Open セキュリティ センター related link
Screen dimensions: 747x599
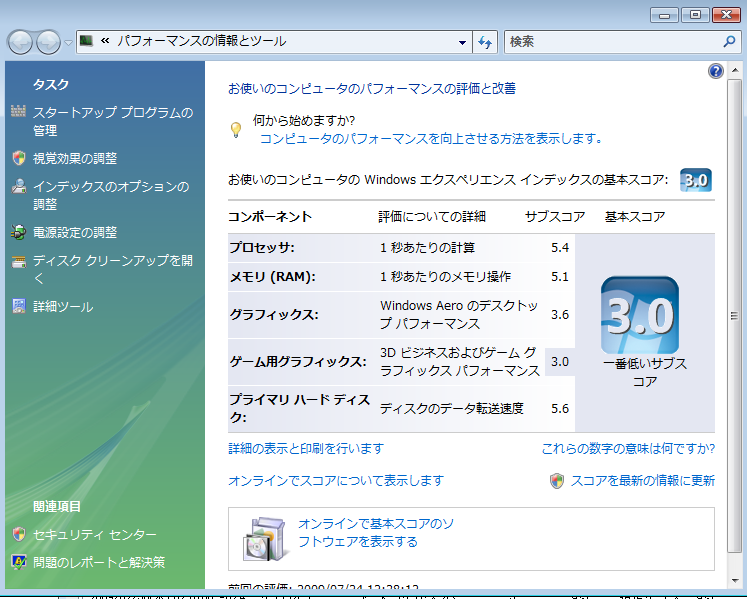94,535
